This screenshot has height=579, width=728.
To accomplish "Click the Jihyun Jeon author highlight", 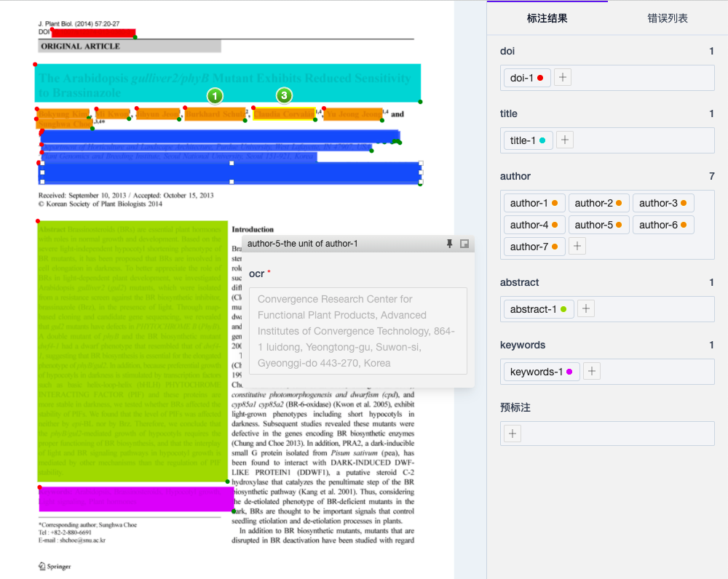I will 158,114.
